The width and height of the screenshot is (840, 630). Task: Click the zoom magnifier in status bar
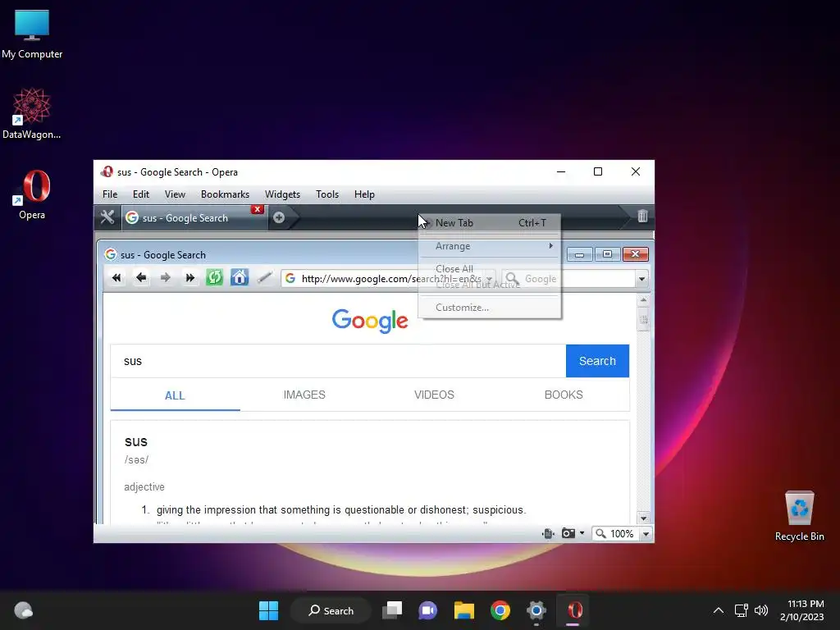[x=601, y=533]
